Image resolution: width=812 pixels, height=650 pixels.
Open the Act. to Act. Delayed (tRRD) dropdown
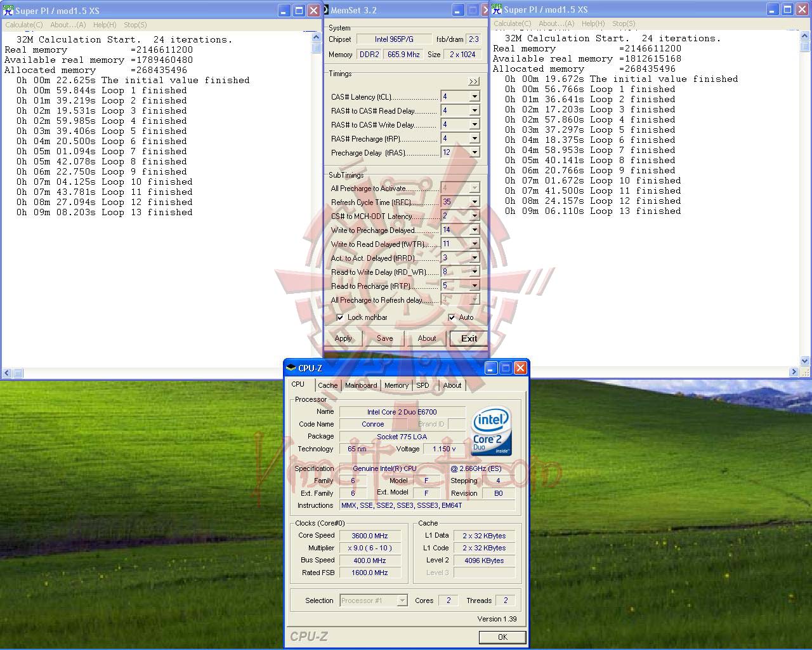(x=474, y=258)
